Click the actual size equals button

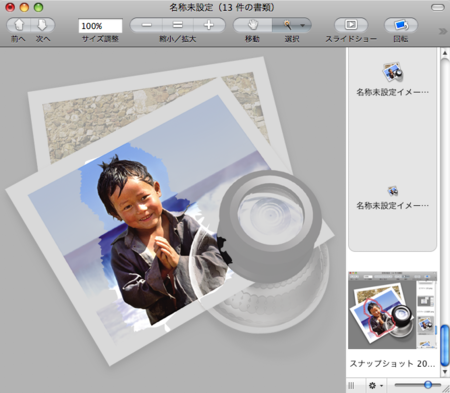point(177,25)
